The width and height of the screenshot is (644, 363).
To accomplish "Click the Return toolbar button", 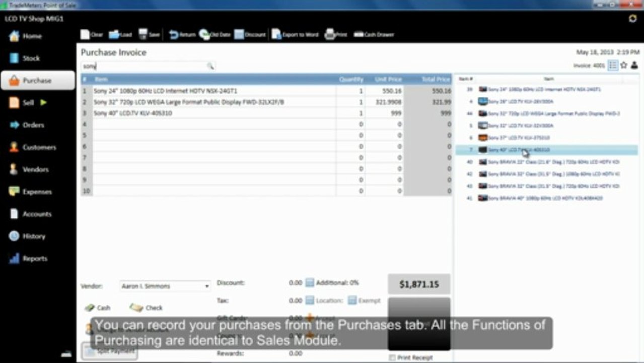I will point(182,34).
